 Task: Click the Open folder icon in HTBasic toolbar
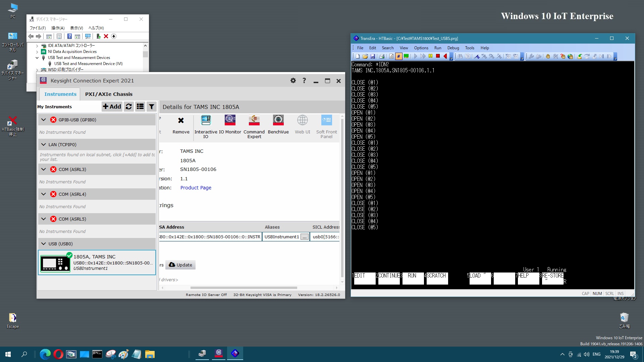[365, 56]
